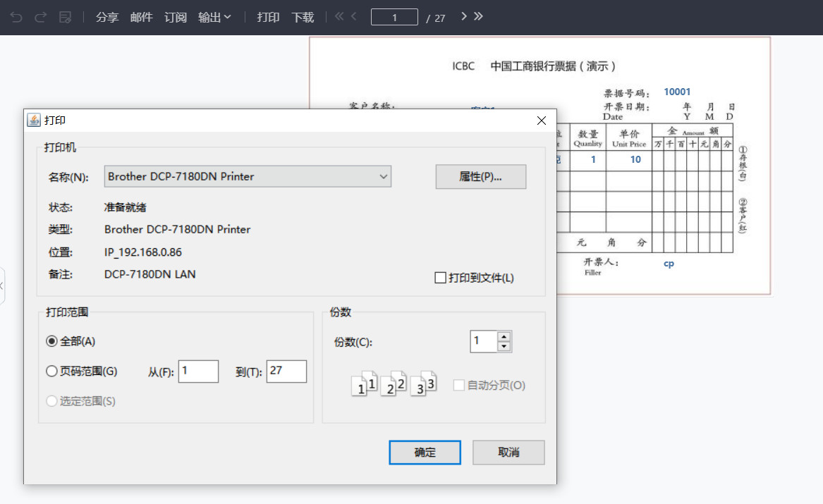The image size is (823, 504).
Task: Click the Redo icon in the toolbar
Action: click(40, 17)
